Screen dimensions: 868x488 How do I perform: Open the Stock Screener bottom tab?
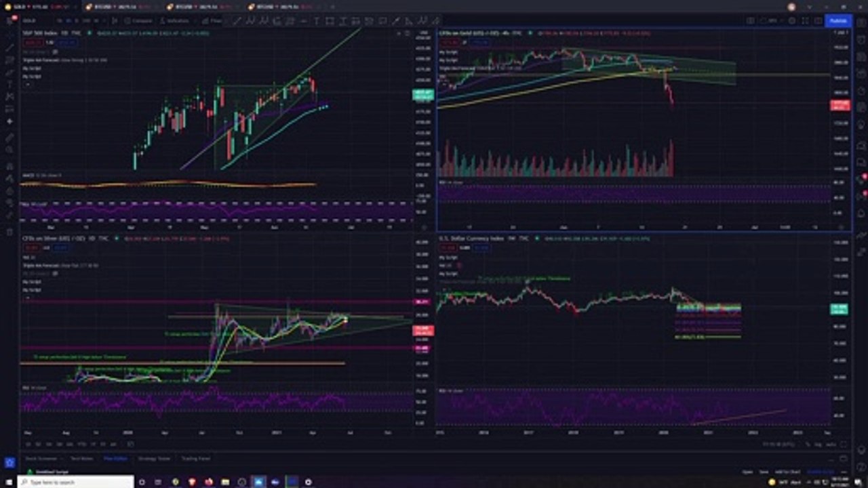(41, 459)
